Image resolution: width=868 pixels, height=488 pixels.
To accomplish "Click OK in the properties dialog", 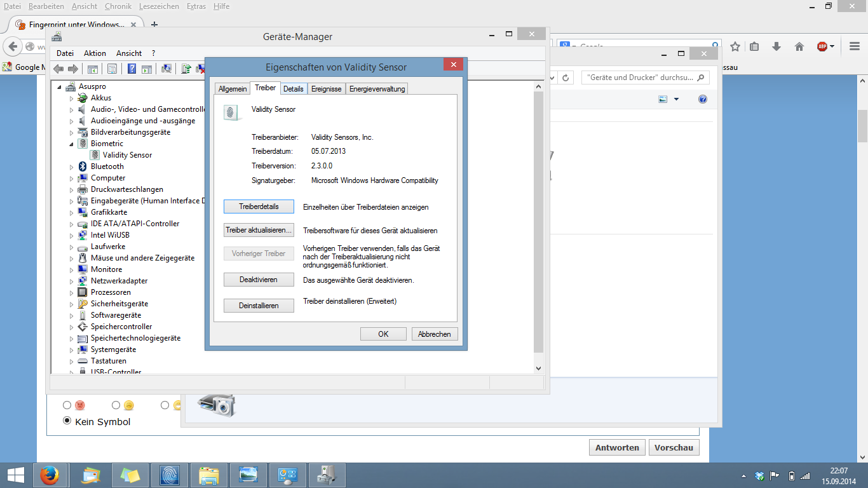I will coord(383,334).
